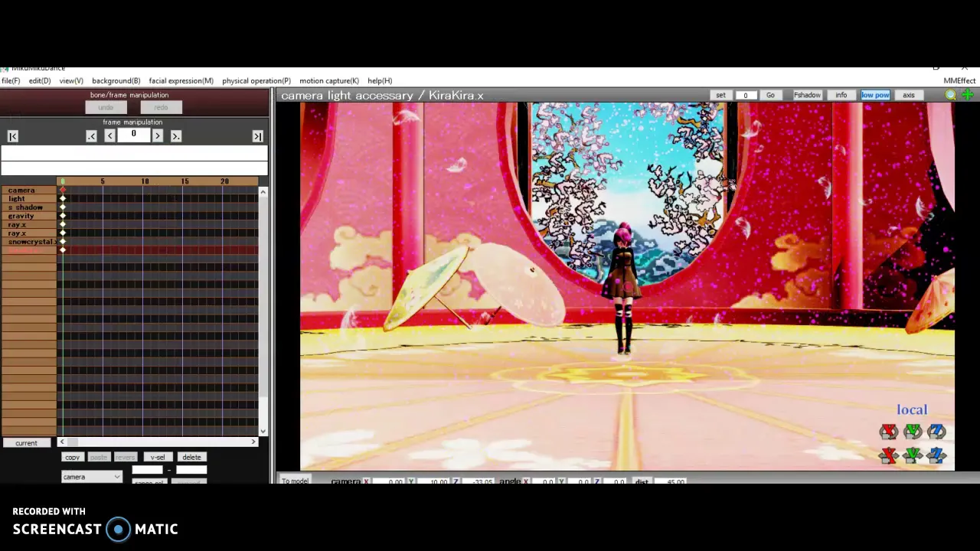Click top-row green Y axis rotate icon

click(912, 432)
